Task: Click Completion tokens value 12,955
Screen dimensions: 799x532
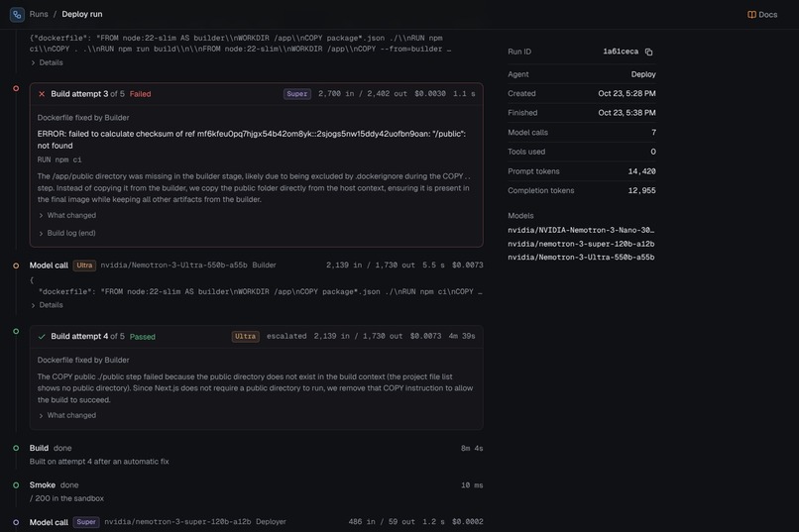Action: 642,191
